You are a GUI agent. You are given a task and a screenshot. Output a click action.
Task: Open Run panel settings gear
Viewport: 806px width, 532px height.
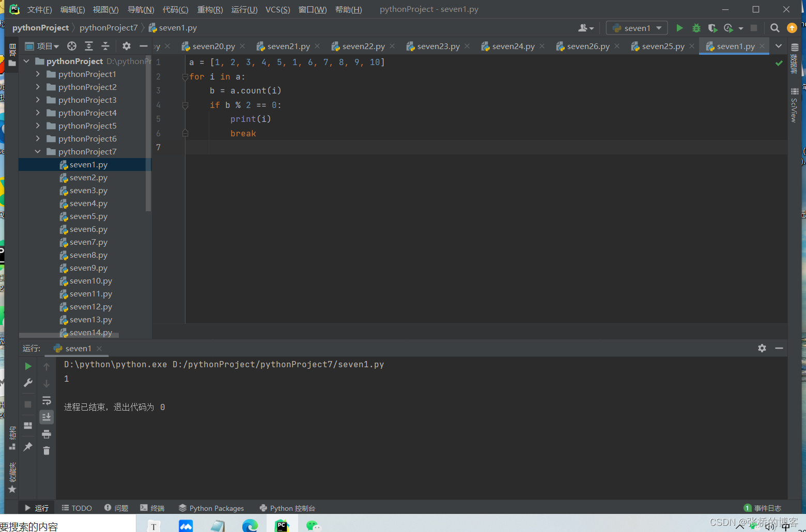(x=762, y=348)
